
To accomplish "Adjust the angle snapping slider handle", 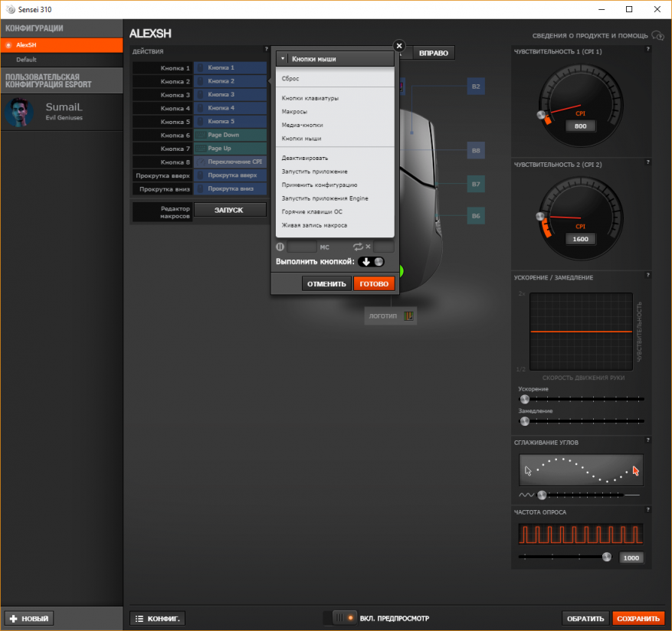I will pyautogui.click(x=543, y=495).
